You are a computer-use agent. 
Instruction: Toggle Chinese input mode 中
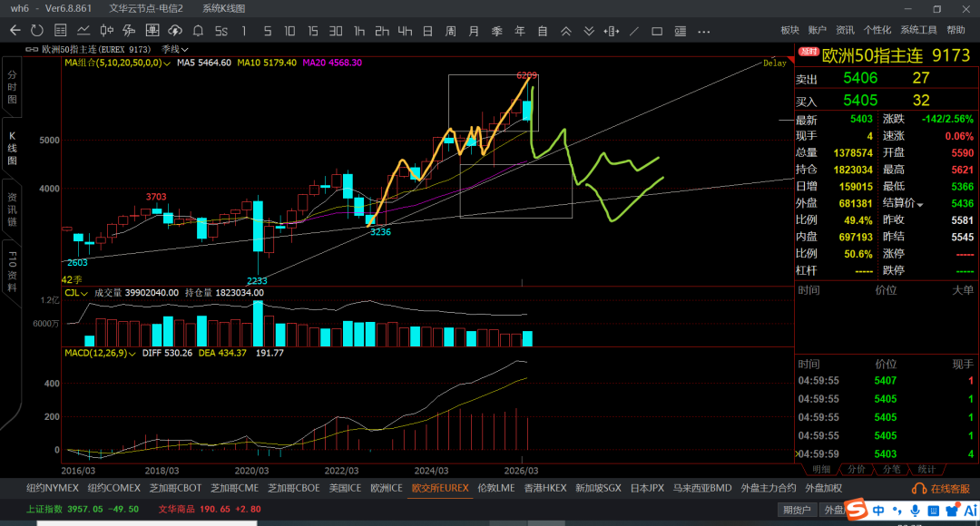878,511
